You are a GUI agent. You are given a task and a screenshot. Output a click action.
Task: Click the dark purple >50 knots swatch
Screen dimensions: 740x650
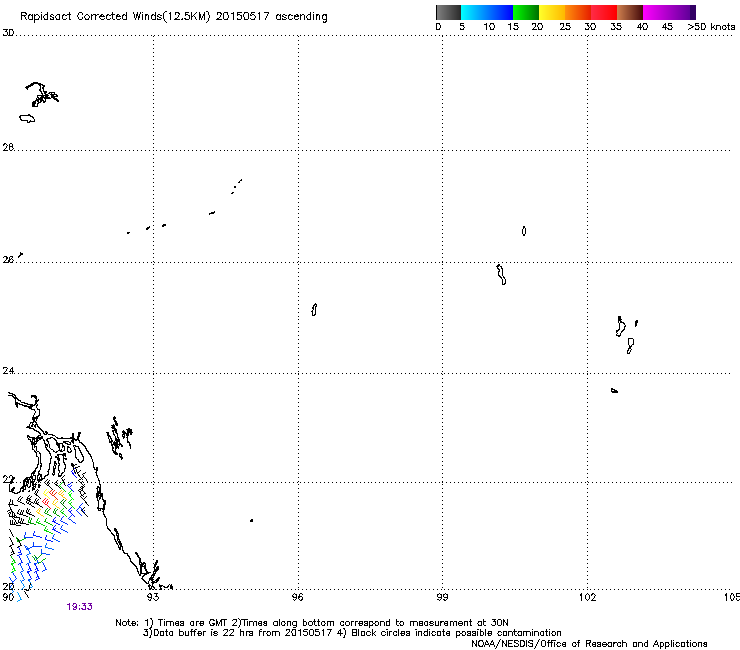692,12
